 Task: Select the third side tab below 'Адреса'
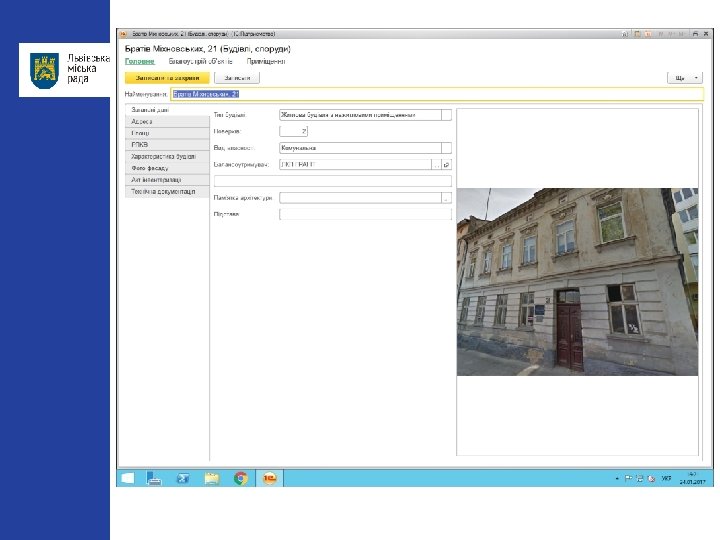(167, 133)
